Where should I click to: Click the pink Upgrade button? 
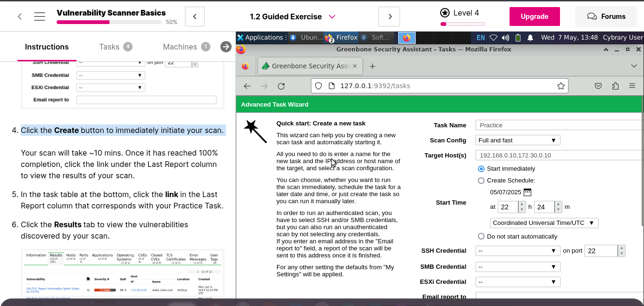[x=535, y=17]
